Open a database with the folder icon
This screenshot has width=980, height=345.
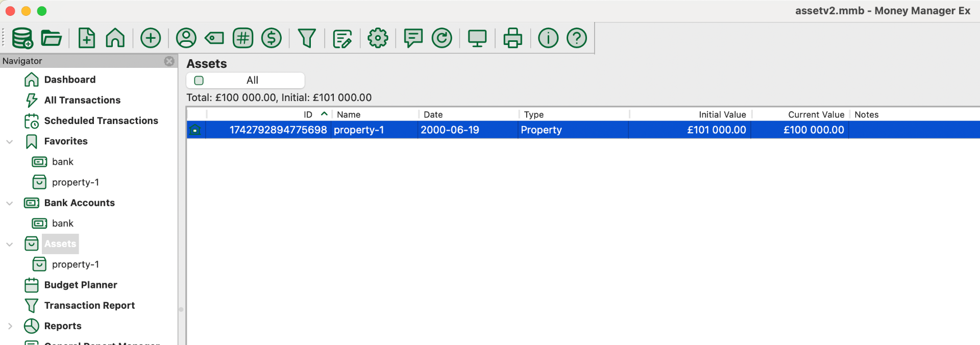click(51, 38)
